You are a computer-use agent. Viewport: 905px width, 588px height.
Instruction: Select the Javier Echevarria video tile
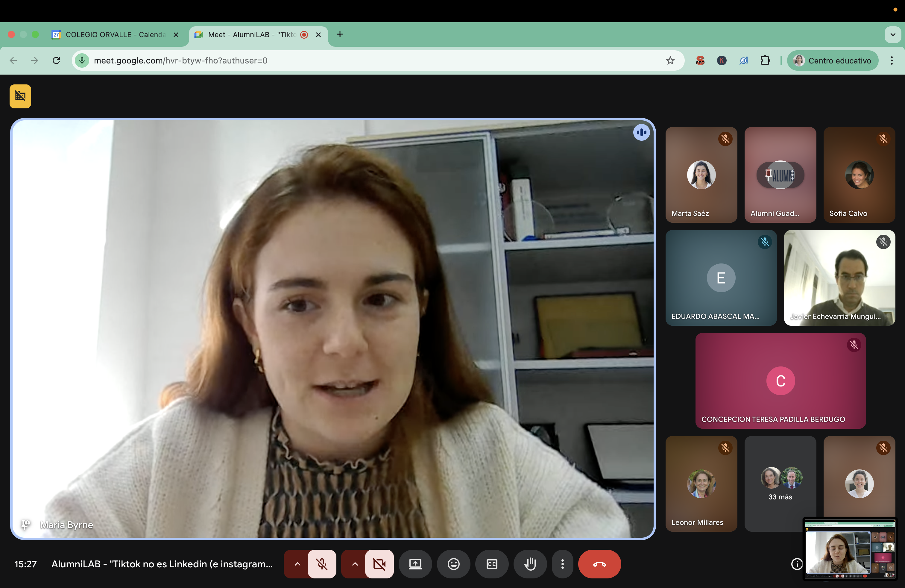coord(839,278)
